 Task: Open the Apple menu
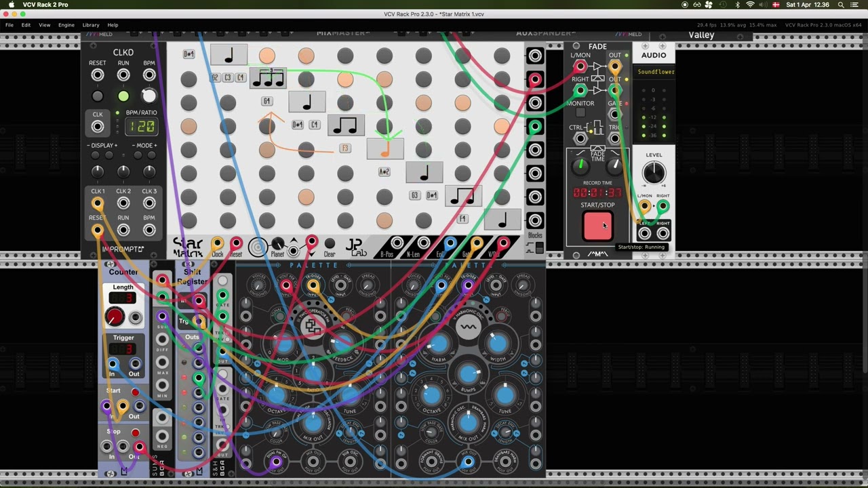pos(12,5)
